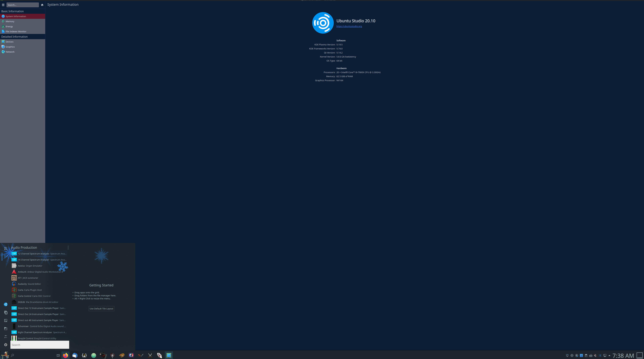644x359 pixels.
Task: Open the crossed swords app on taskbar
Action: pyautogui.click(x=150, y=355)
